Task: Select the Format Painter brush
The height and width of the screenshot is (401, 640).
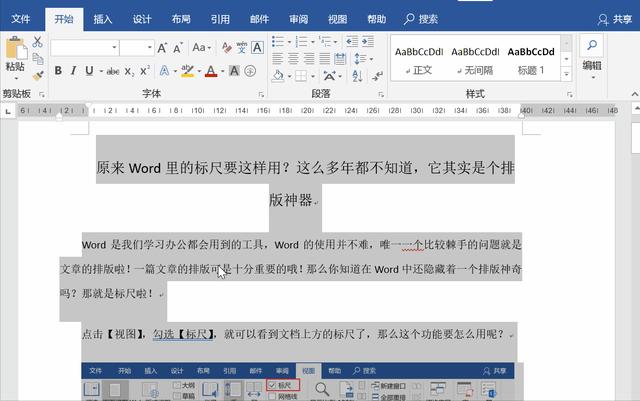Action: point(38,75)
